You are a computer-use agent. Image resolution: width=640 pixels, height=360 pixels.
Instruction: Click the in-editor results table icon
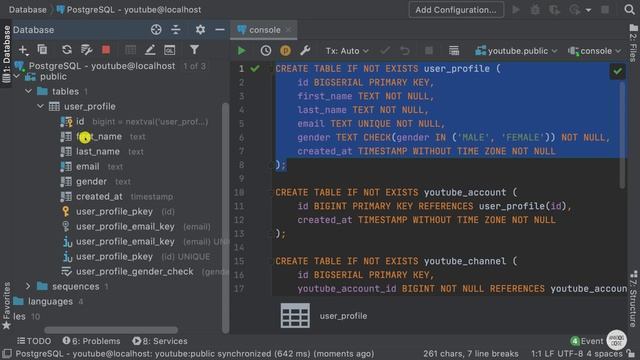[x=453, y=51]
